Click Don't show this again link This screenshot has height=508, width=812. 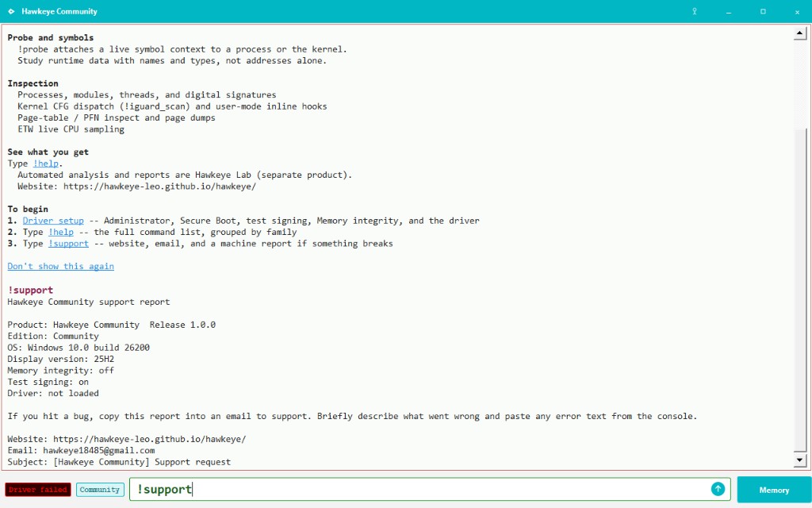click(x=60, y=266)
